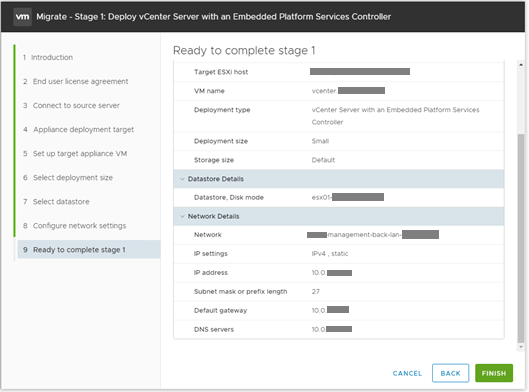Go to step 1 Introduction

48,57
